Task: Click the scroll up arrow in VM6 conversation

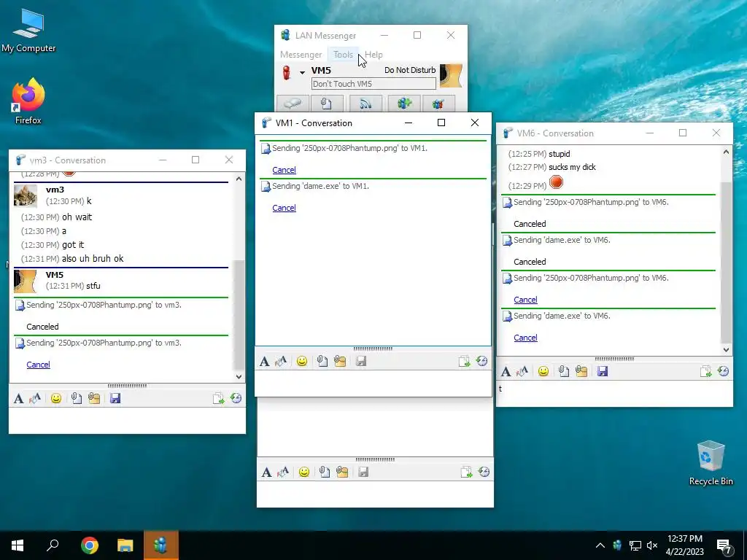Action: [726, 152]
